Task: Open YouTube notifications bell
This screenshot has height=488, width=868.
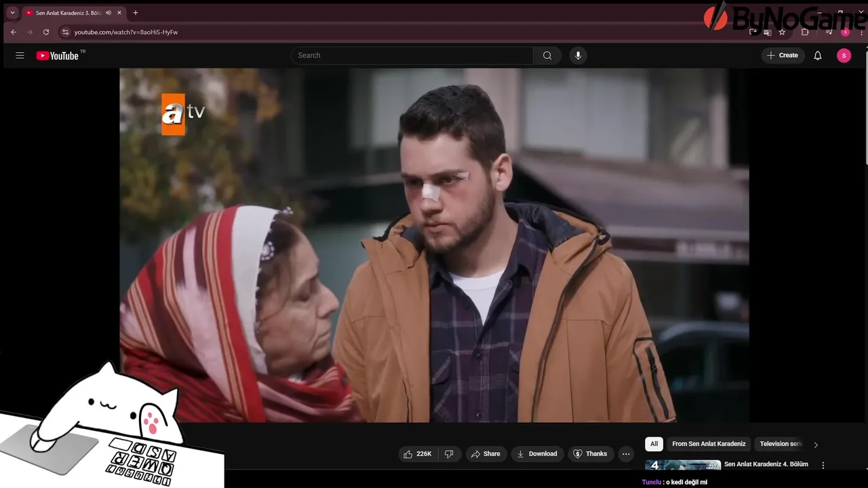Action: (x=818, y=56)
